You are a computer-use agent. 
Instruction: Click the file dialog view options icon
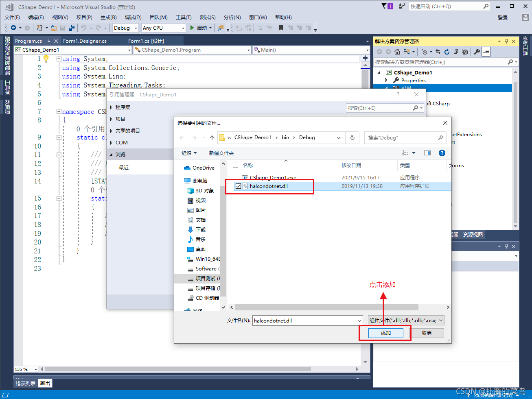click(405, 153)
